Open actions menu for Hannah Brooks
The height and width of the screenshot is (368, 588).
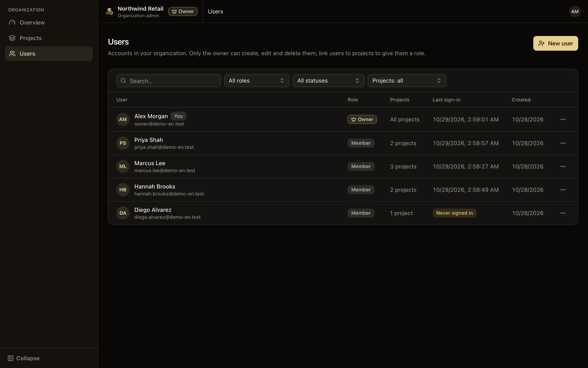coord(563,190)
